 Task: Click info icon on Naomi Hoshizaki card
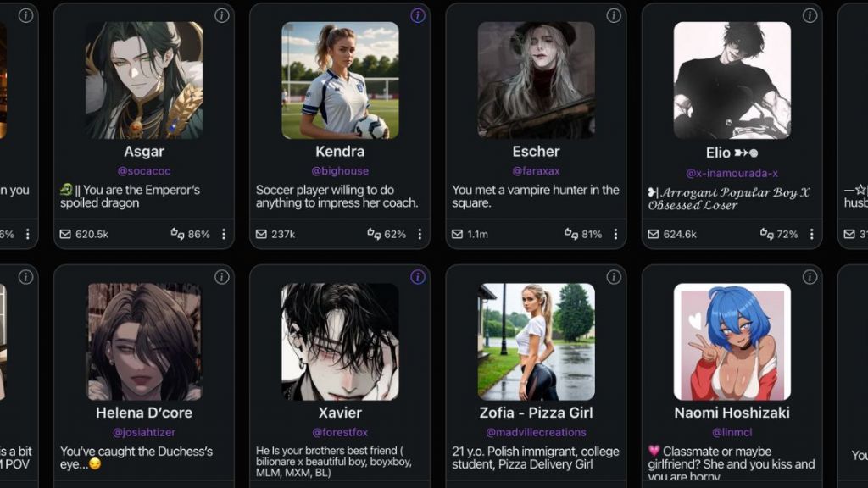(810, 277)
